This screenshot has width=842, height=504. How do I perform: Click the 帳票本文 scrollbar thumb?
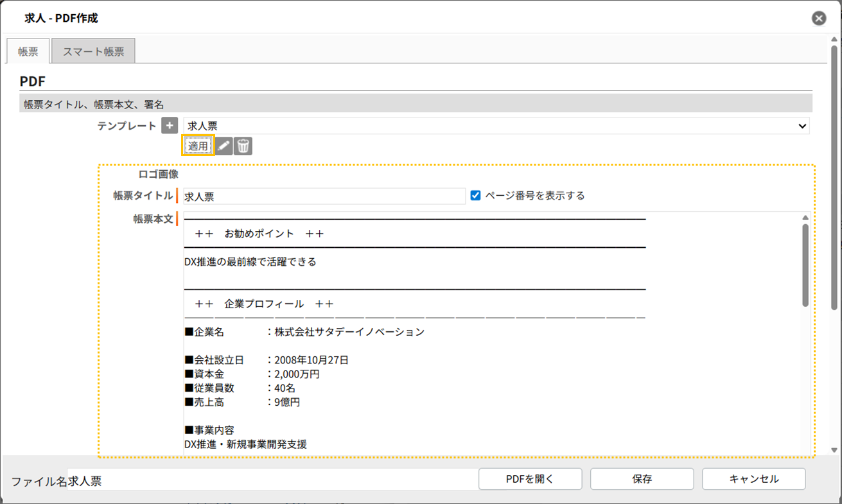click(805, 265)
